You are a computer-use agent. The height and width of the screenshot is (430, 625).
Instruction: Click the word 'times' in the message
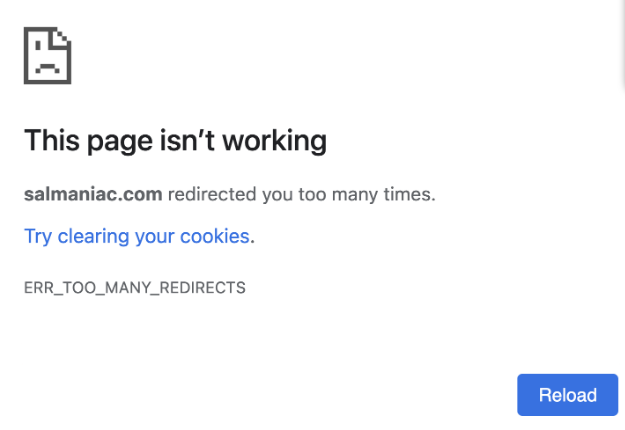[x=408, y=194]
